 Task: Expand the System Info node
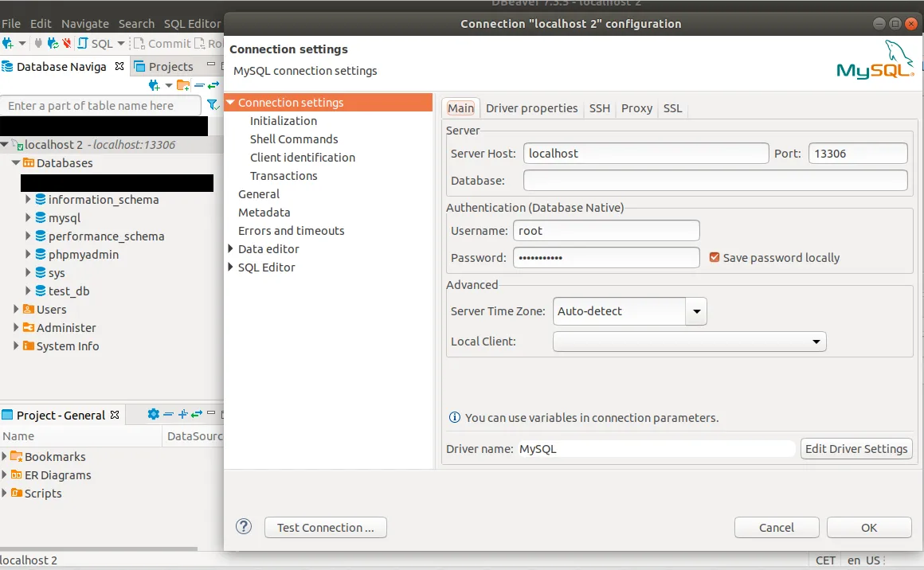click(16, 346)
